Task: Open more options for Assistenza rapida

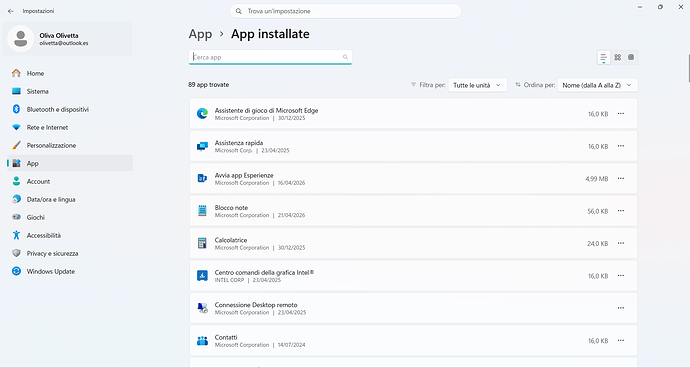Action: coord(621,146)
